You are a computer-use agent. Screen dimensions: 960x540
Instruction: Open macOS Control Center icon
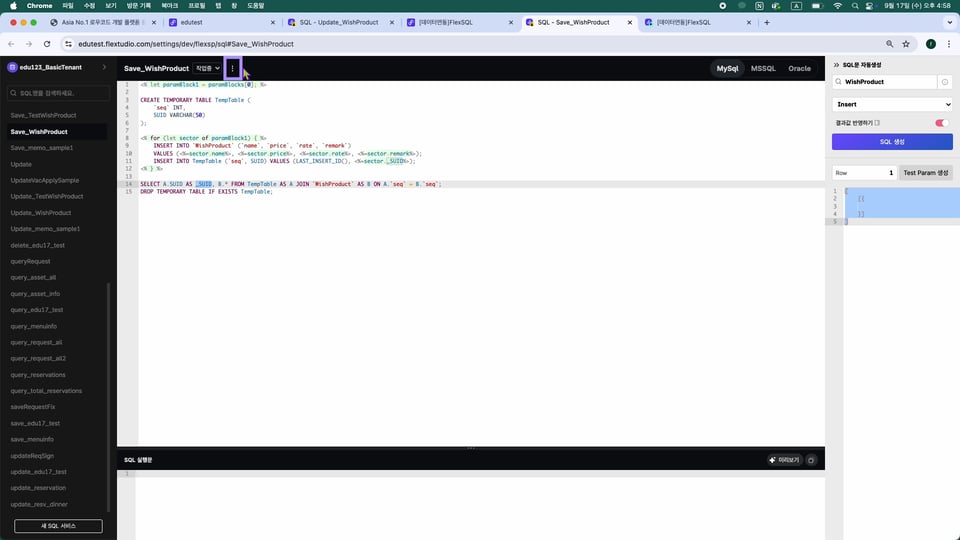click(x=869, y=6)
